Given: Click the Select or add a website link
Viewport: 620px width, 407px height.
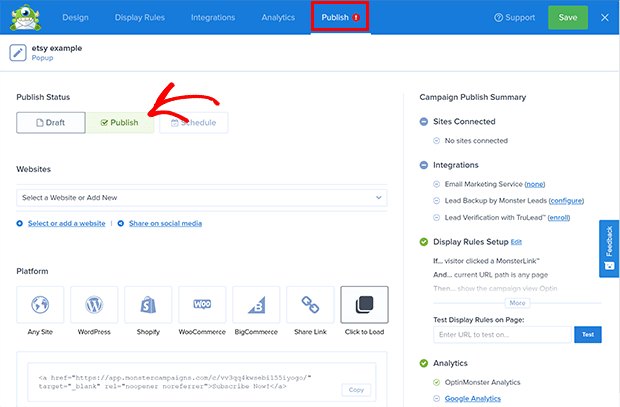Looking at the screenshot, I should (x=66, y=223).
